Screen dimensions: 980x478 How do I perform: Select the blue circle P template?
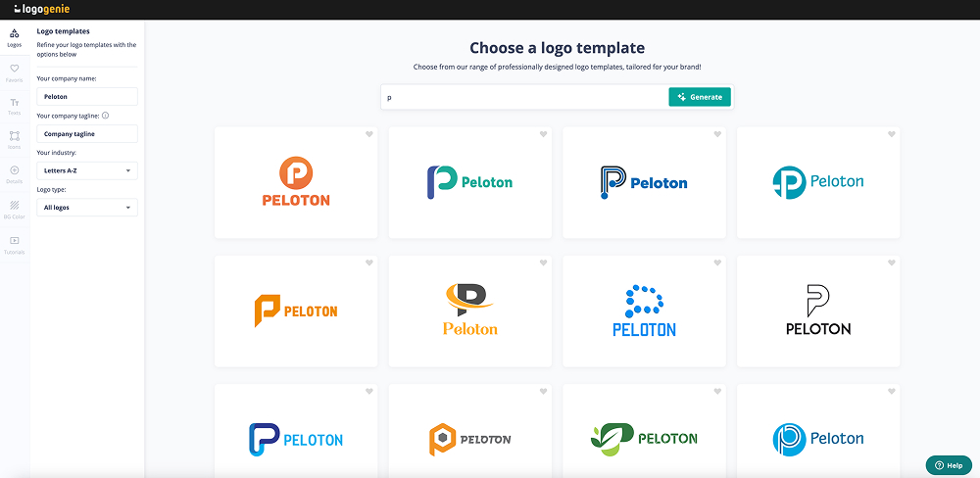[818, 431]
